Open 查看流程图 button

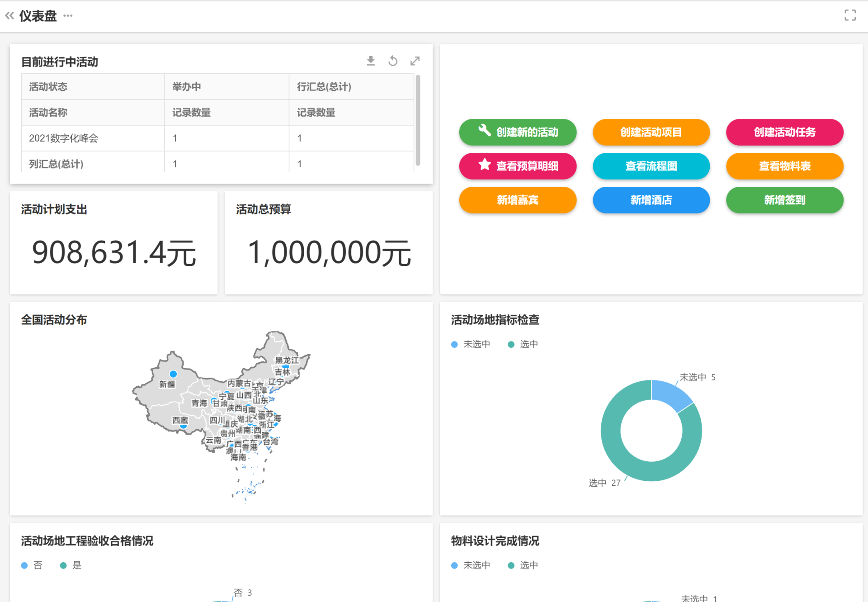tap(651, 166)
